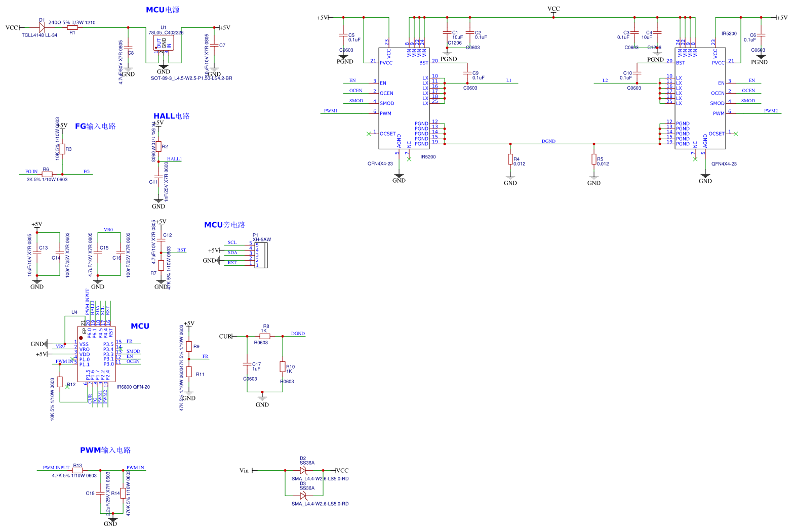The width and height of the screenshot is (793, 532).
Task: Click capacitor C16 symbol
Action: pyautogui.click(x=121, y=253)
